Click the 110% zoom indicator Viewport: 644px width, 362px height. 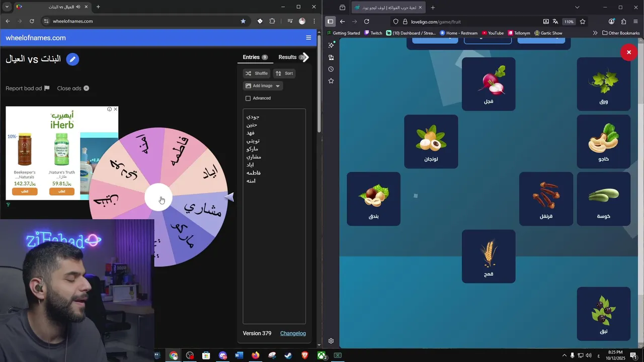point(569,22)
